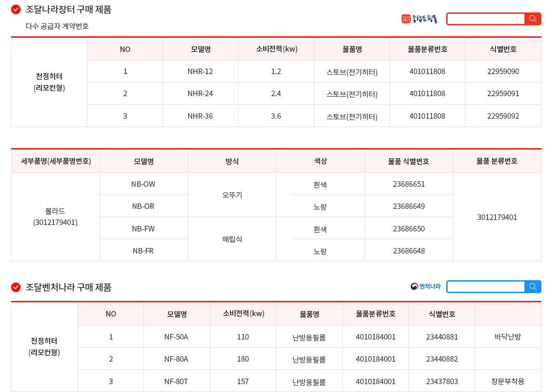Click the 오뚜기 method cell
Viewport: 552px width, 392px height.
pos(232,195)
